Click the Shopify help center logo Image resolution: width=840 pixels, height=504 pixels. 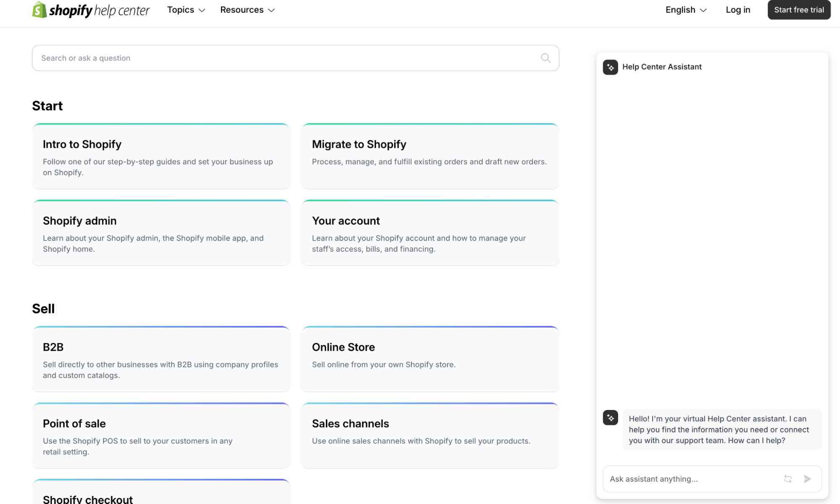91,10
